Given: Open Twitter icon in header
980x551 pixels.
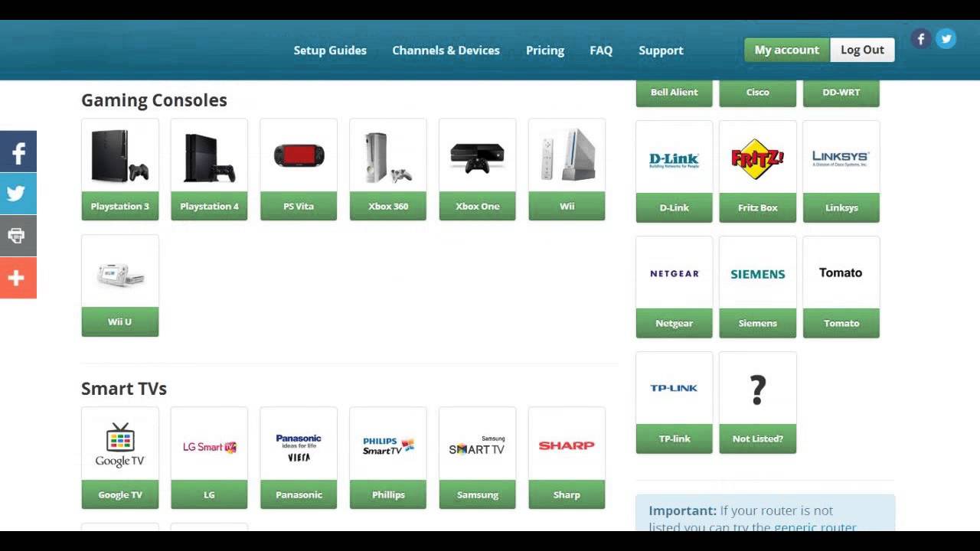Looking at the screenshot, I should [946, 39].
